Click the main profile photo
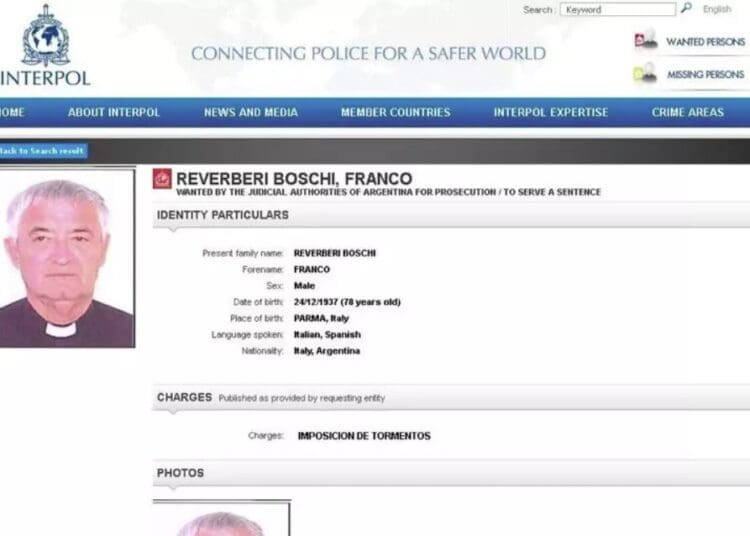The width and height of the screenshot is (750, 536). (67, 258)
